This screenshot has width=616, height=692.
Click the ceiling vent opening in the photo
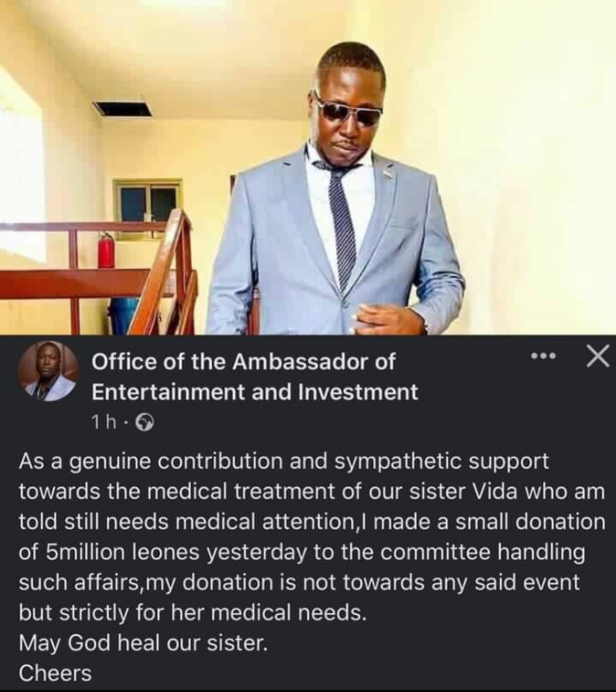click(x=122, y=109)
